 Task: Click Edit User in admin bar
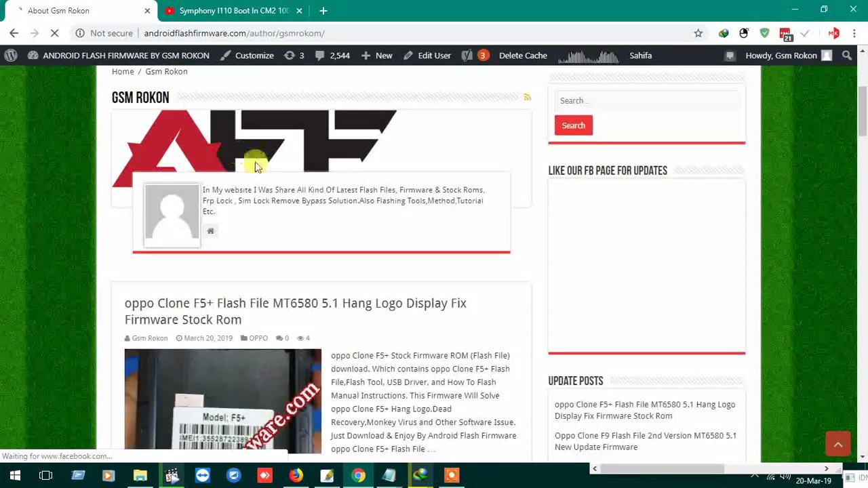tap(427, 56)
